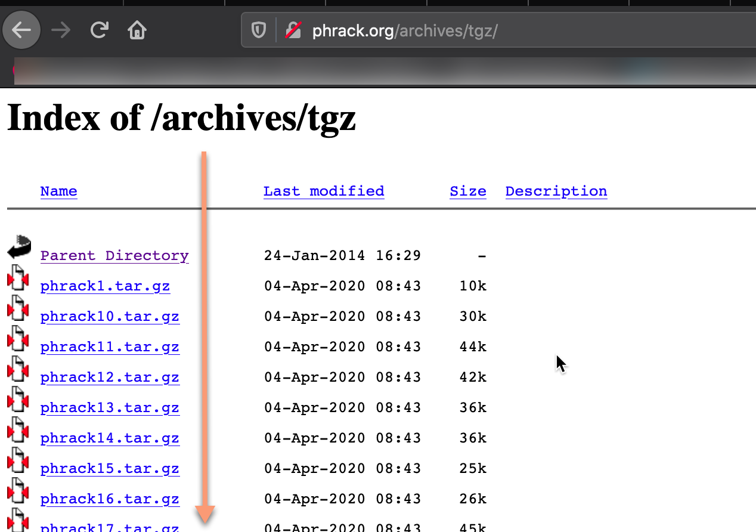Click the Parent Directory back-arrow icon

pyautogui.click(x=19, y=248)
